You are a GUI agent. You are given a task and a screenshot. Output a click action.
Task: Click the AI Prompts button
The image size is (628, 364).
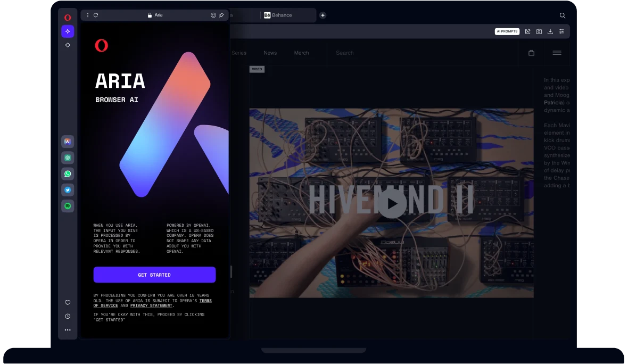coord(507,31)
